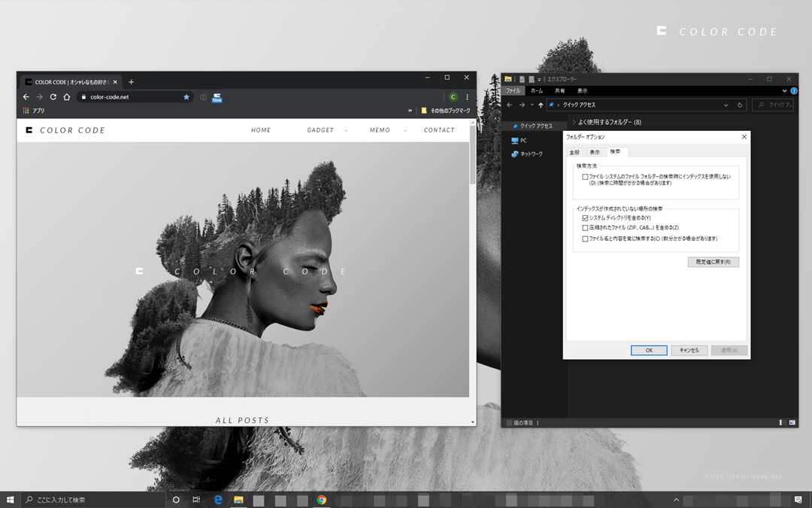
Task: Open Chrome three-dot menu
Action: point(467,97)
